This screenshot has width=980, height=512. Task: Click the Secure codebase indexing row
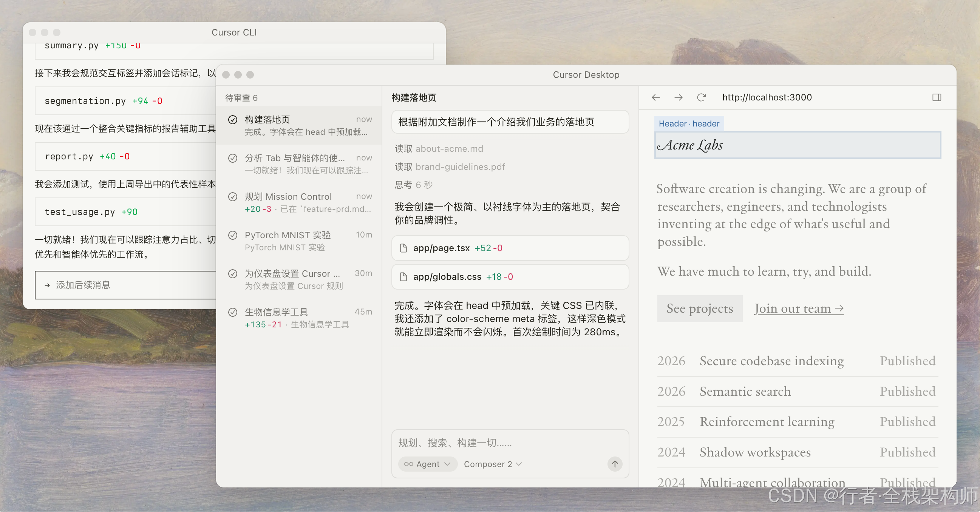pos(798,361)
